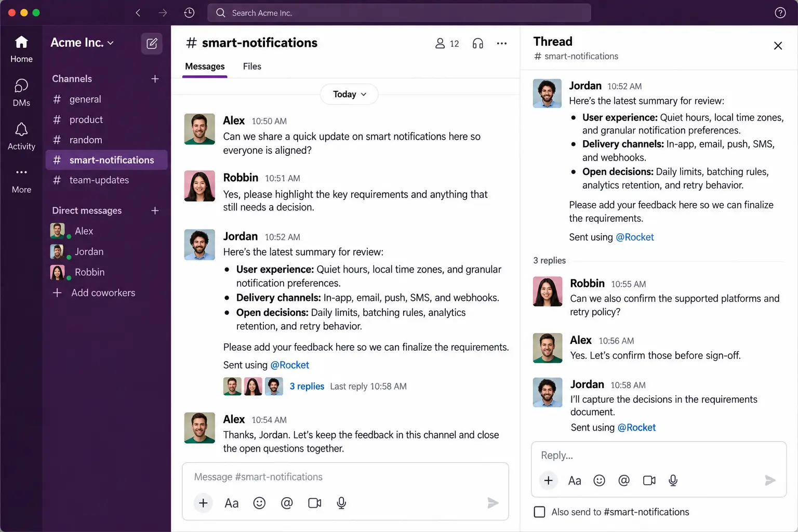The image size is (798, 532).
Task: Go back in history with the left arrow
Action: click(138, 13)
